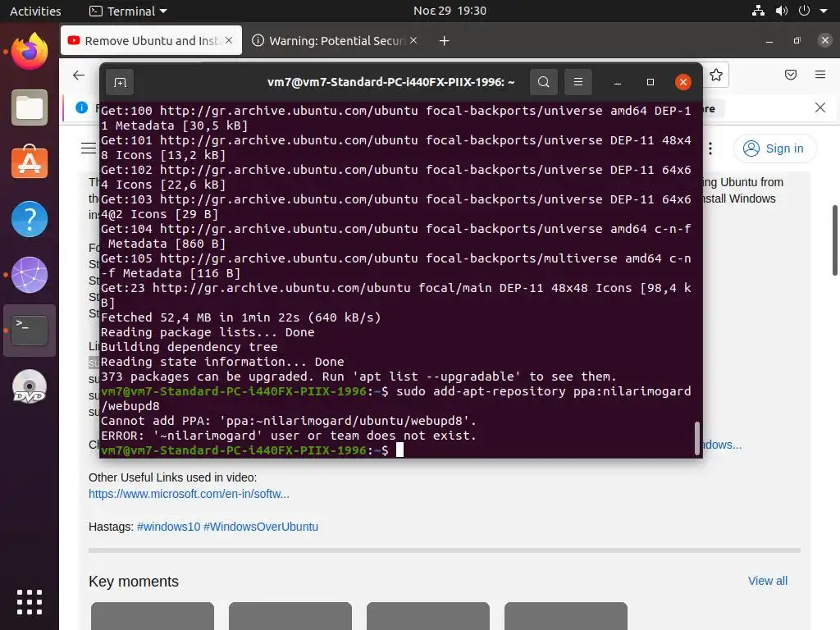This screenshot has height=630, width=840.
Task: Click the clock showing 19:30
Action: point(450,11)
